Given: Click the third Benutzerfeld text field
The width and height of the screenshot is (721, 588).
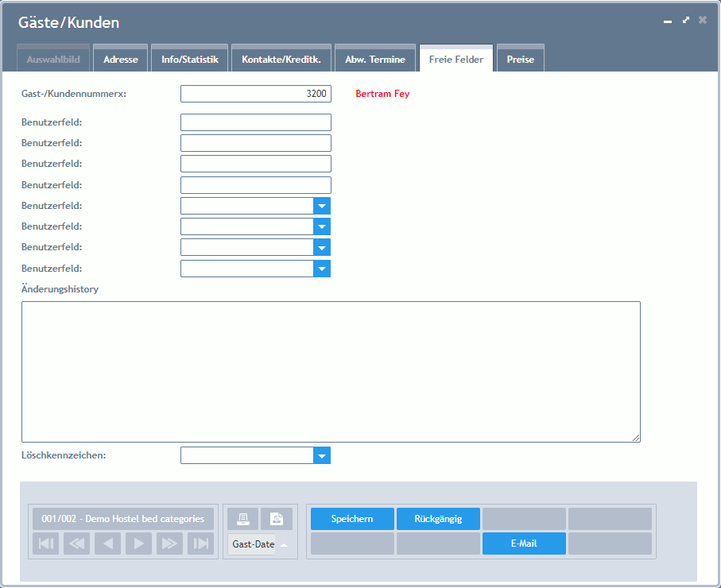Looking at the screenshot, I should tap(256, 164).
